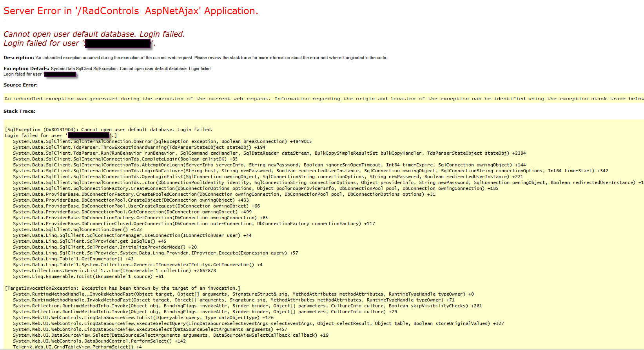This screenshot has height=350, width=644.
Task: Click the "DbConnectionFactory.GetConnection" +65 stack line
Action: (x=140, y=218)
